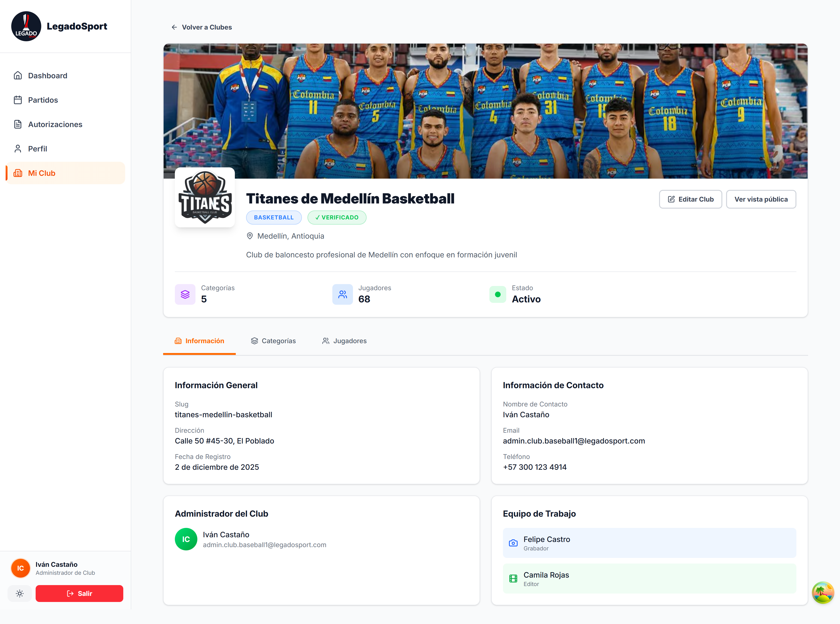The height and width of the screenshot is (624, 840).
Task: Switch to the Jugadores tab
Action: pyautogui.click(x=345, y=341)
